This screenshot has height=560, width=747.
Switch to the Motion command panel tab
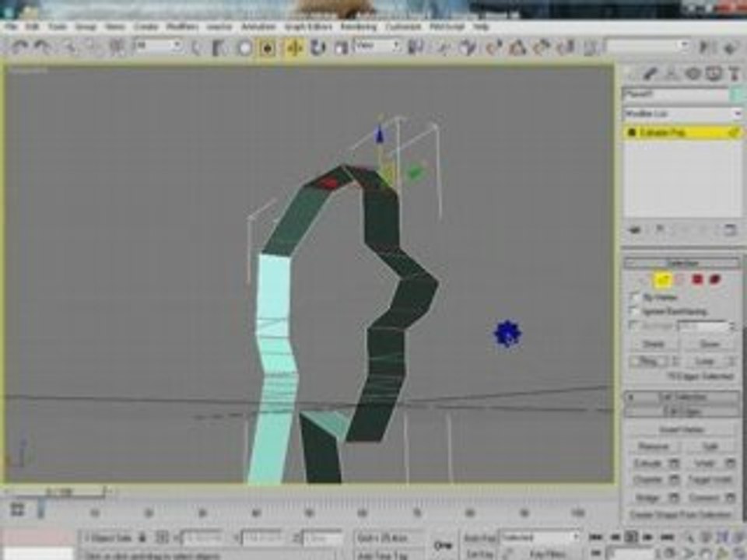point(693,73)
